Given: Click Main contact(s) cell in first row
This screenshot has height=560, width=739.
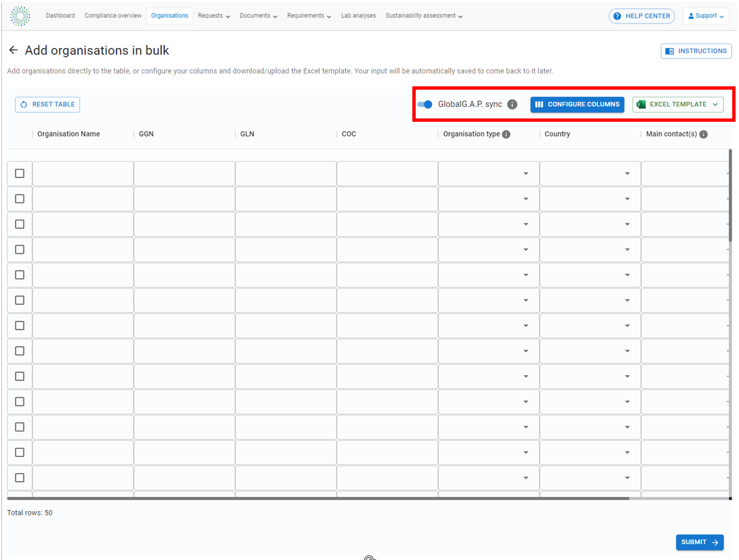Looking at the screenshot, I should (685, 173).
